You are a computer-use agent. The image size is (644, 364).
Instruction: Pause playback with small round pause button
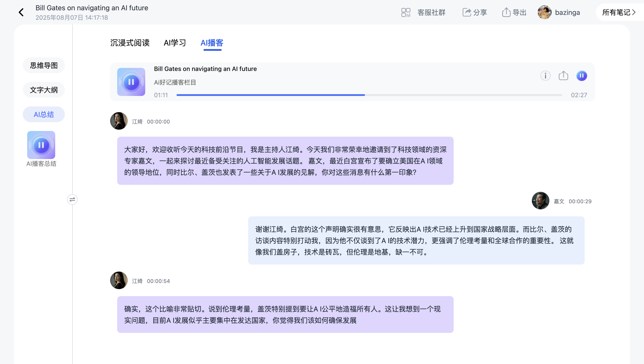[582, 76]
